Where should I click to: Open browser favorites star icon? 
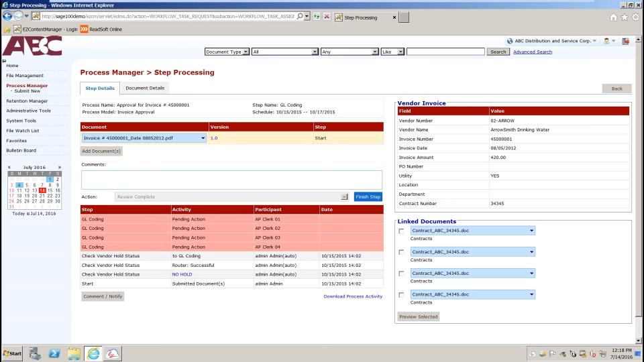click(x=625, y=17)
